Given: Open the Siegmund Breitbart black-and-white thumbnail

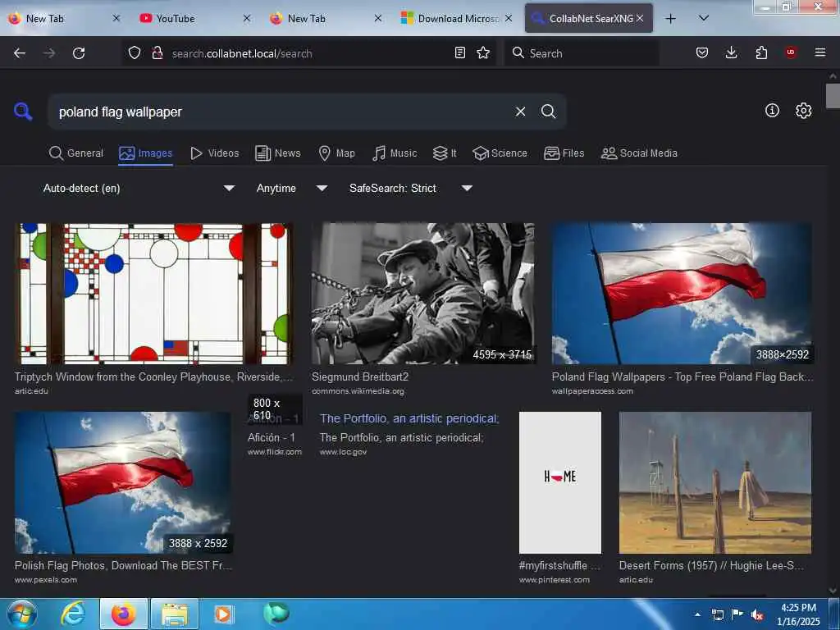Looking at the screenshot, I should (x=422, y=294).
